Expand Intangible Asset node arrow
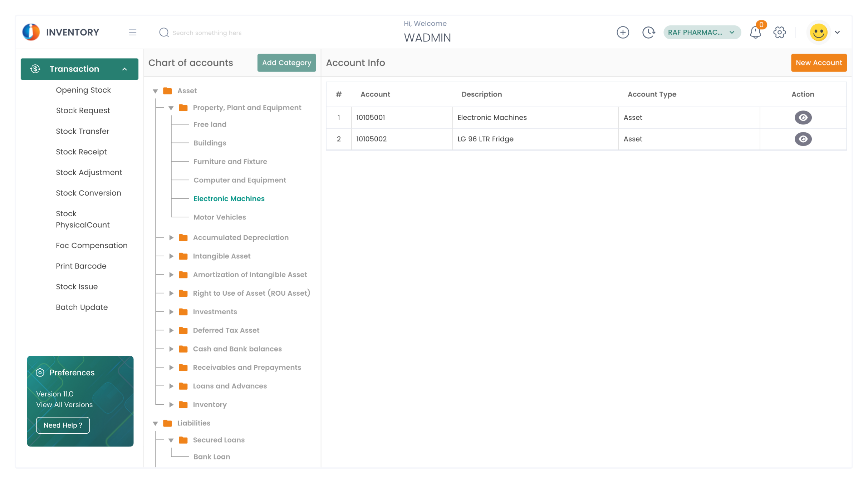This screenshot has height=483, width=868. pyautogui.click(x=171, y=256)
